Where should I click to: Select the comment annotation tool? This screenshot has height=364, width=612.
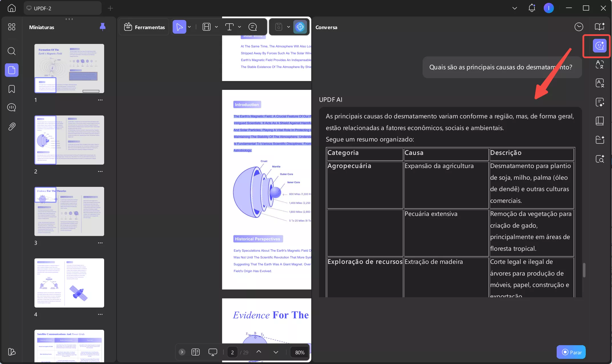[253, 27]
